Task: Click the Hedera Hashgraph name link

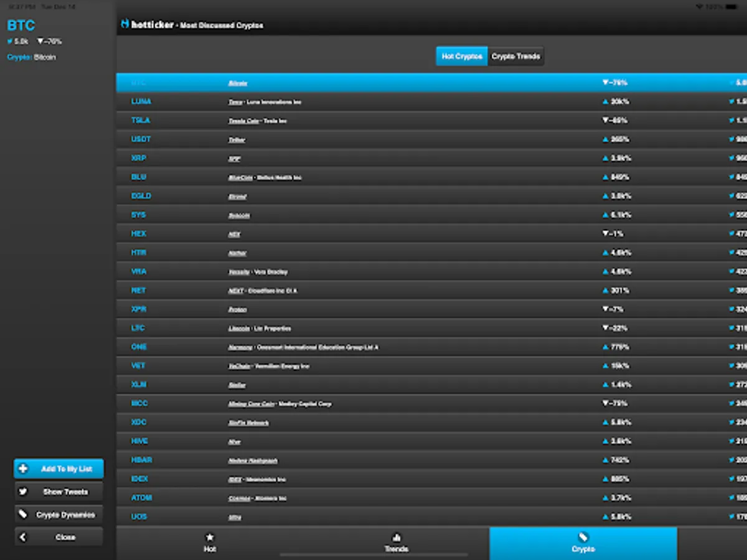Action: point(253,460)
